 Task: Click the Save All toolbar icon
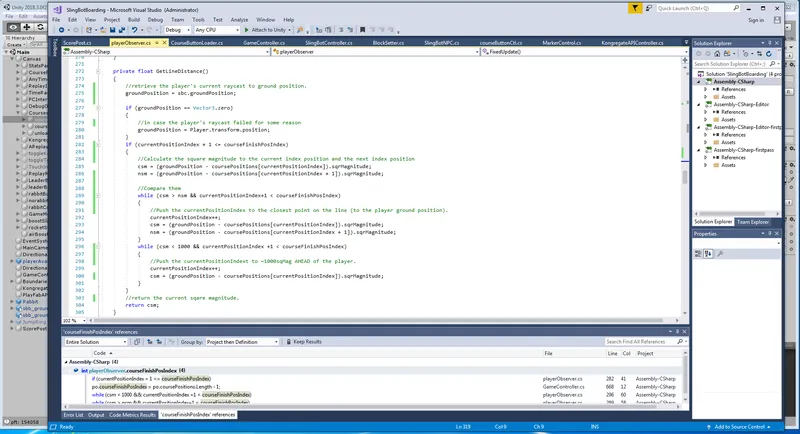[x=121, y=30]
